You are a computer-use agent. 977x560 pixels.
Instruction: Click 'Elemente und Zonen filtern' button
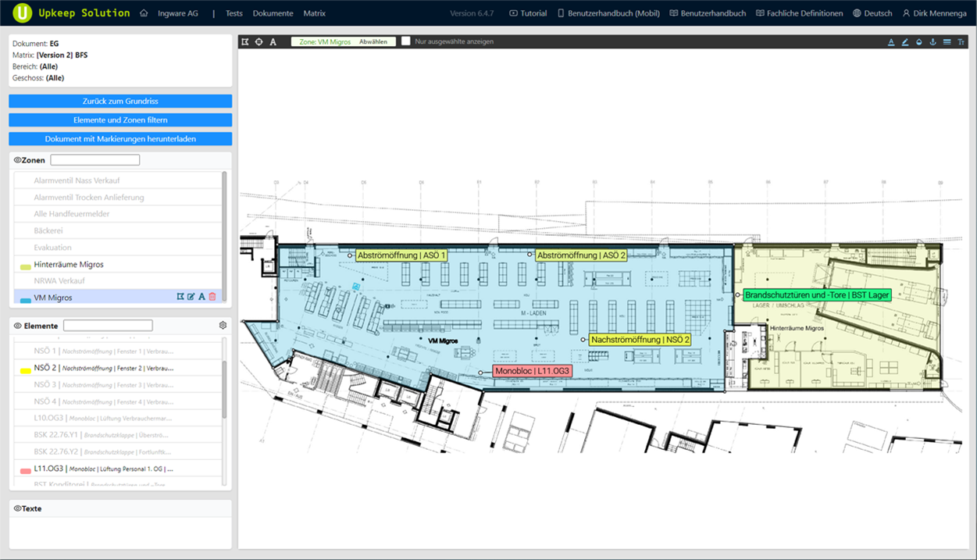click(x=120, y=120)
